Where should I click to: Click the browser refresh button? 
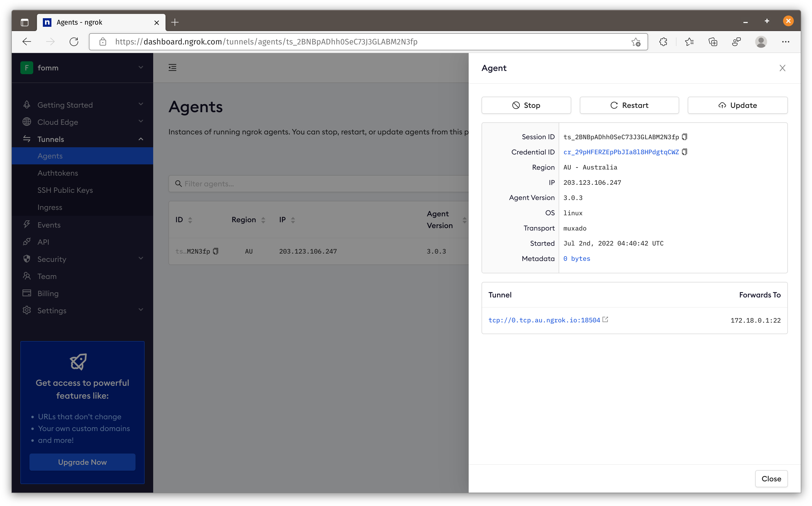[x=74, y=42]
